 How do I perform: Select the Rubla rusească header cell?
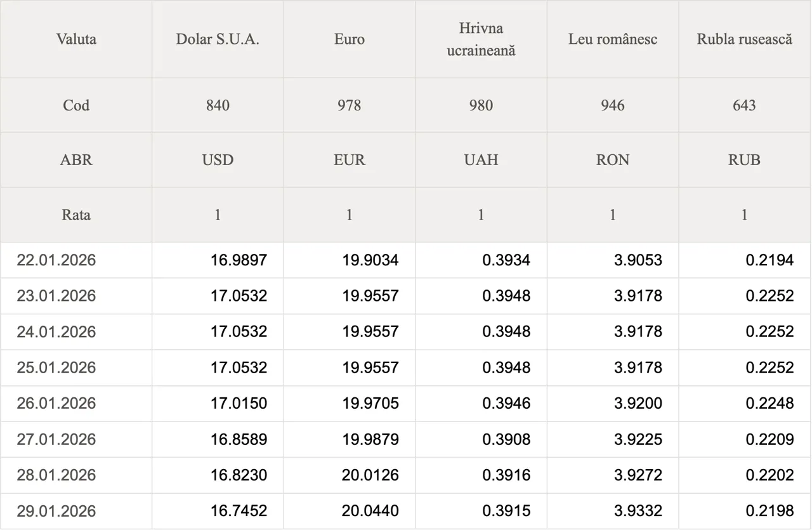pyautogui.click(x=745, y=39)
